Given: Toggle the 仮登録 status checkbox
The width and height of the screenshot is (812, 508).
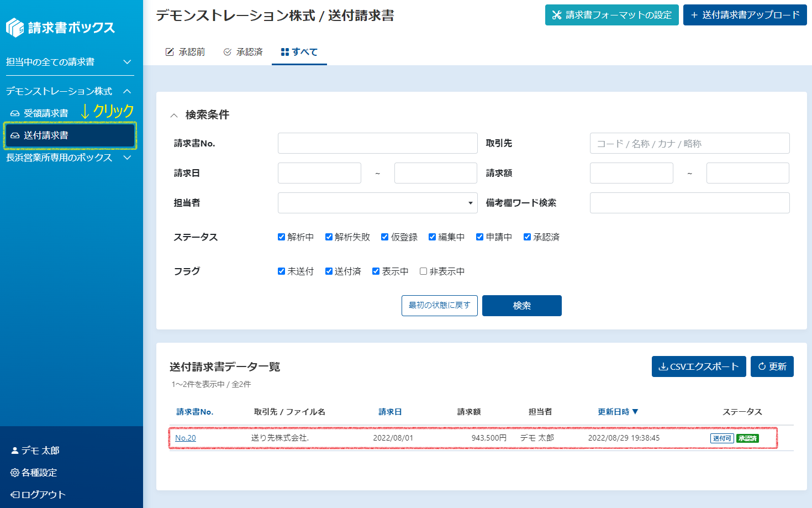Looking at the screenshot, I should [x=384, y=237].
